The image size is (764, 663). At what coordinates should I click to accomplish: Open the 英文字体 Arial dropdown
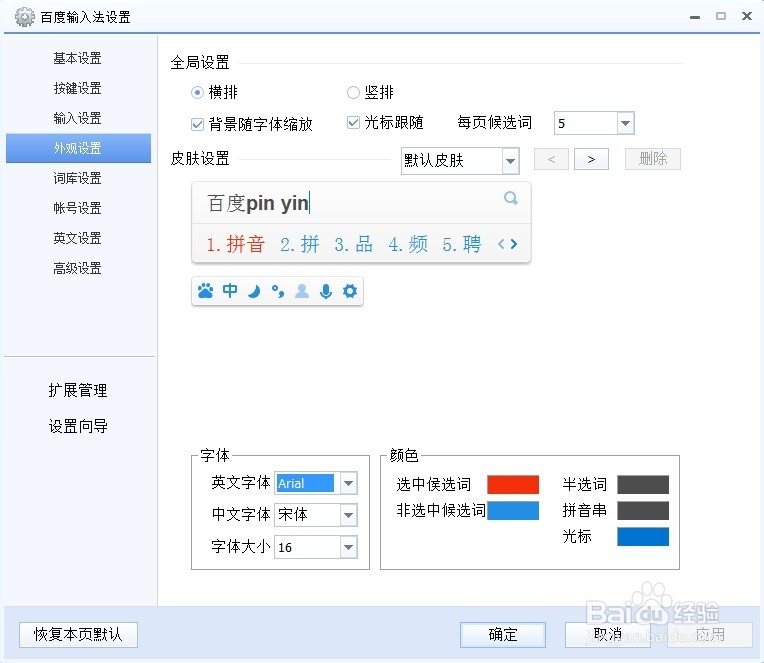click(316, 483)
